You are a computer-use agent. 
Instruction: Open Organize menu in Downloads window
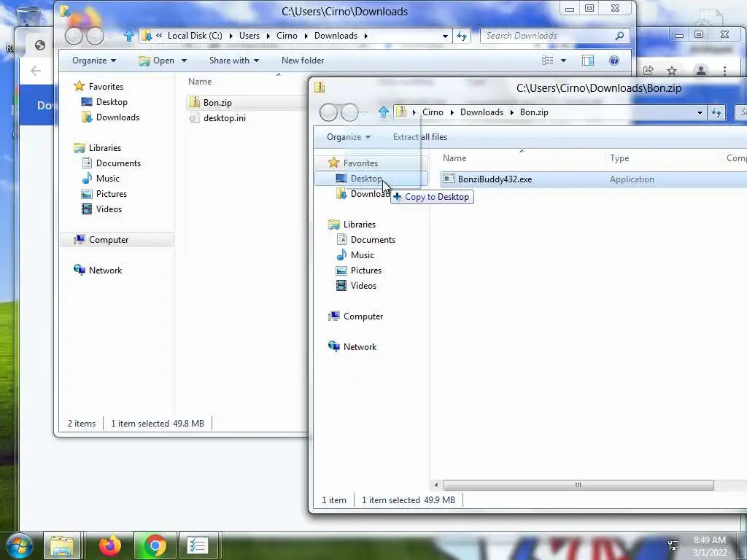pyautogui.click(x=94, y=61)
